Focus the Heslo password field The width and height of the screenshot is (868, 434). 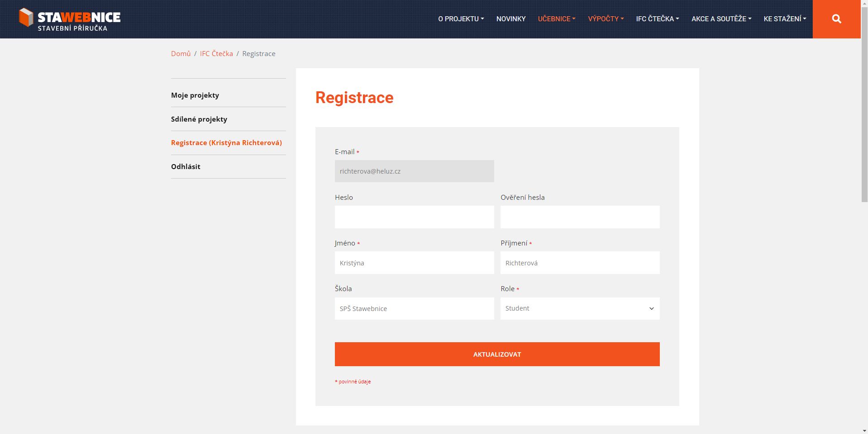click(x=414, y=217)
